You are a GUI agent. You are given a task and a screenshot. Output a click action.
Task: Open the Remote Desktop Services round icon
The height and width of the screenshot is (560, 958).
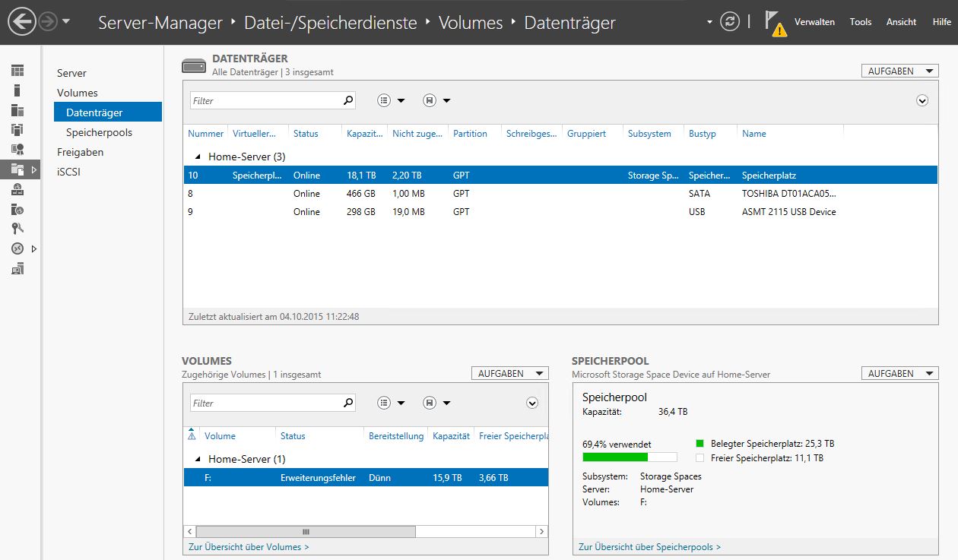pyautogui.click(x=17, y=248)
